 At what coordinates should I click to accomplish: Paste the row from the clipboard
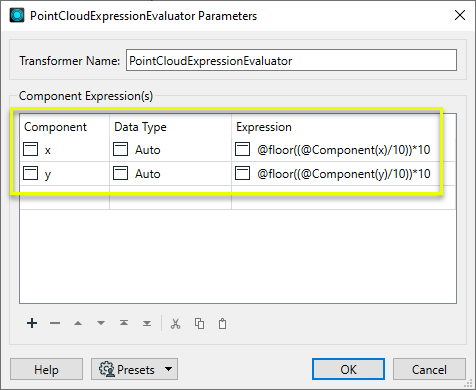[222, 324]
